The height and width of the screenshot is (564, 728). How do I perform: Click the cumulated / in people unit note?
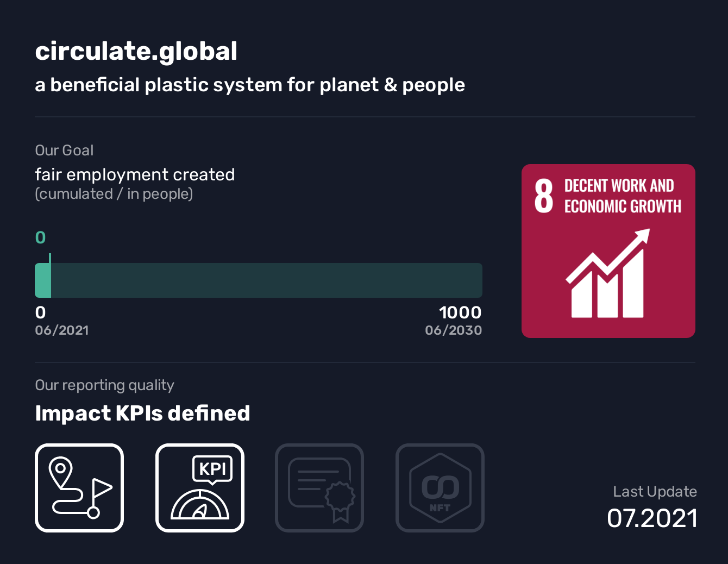[114, 194]
